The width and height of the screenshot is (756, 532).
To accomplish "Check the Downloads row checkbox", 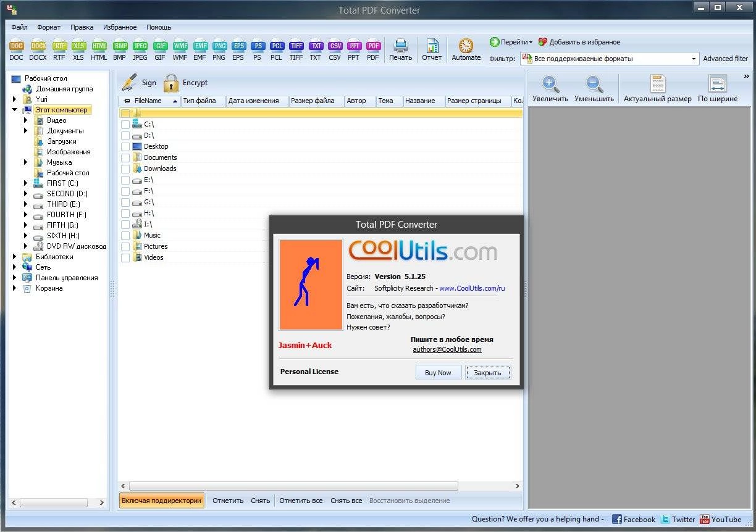I will (x=125, y=169).
